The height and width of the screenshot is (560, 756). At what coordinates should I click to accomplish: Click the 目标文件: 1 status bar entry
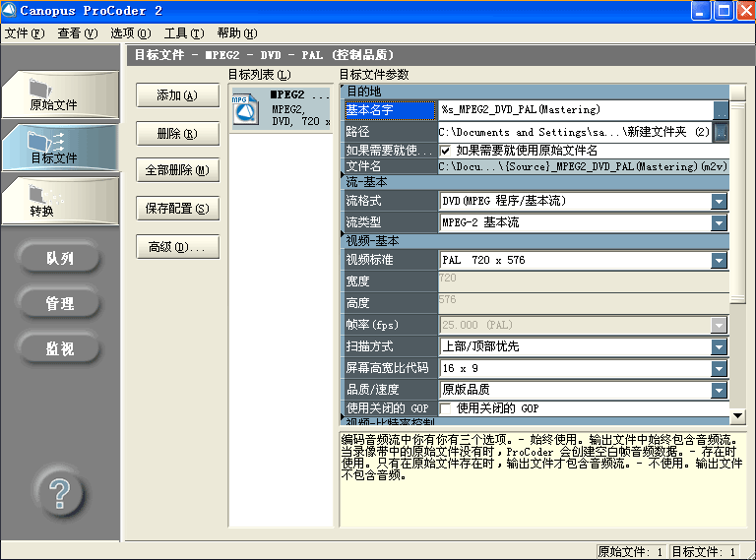[x=704, y=552]
